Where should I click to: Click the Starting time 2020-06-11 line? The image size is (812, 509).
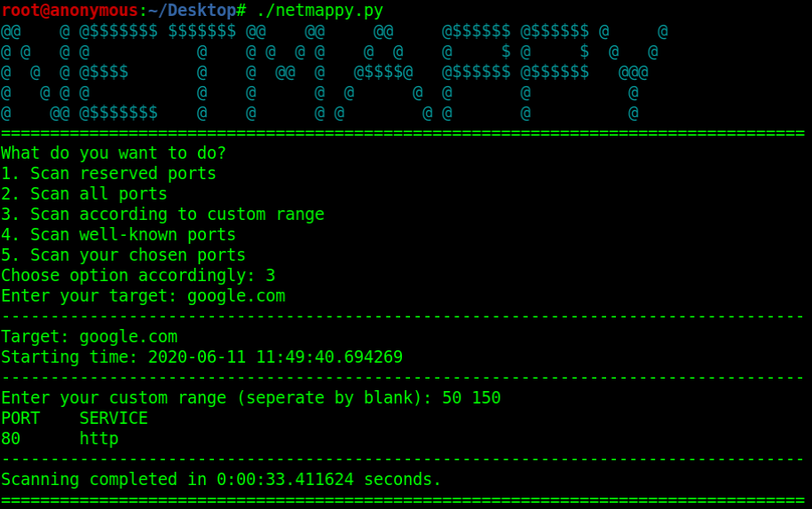(202, 356)
